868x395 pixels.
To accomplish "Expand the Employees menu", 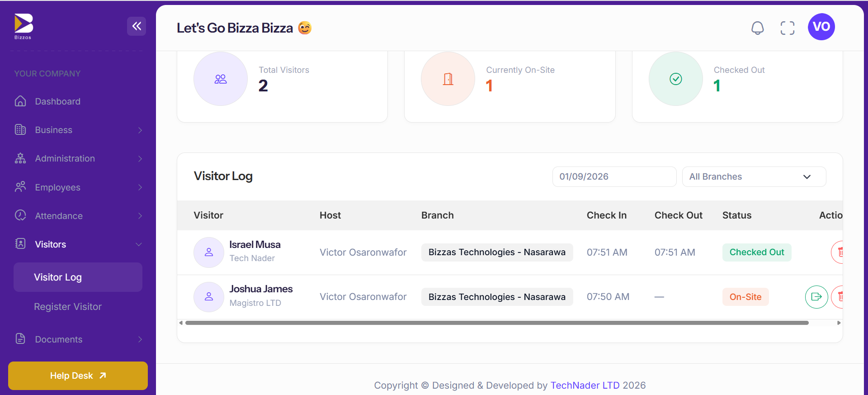I will [78, 187].
